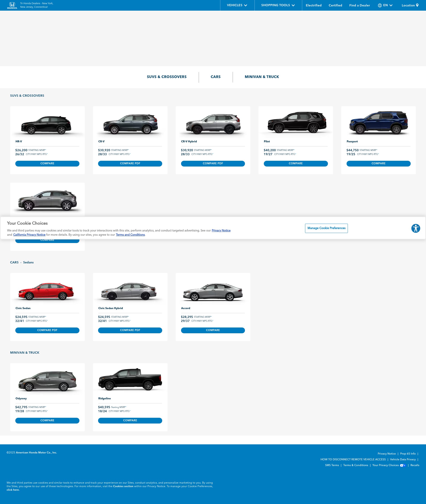Compare the Odyssey minivan

click(x=47, y=420)
